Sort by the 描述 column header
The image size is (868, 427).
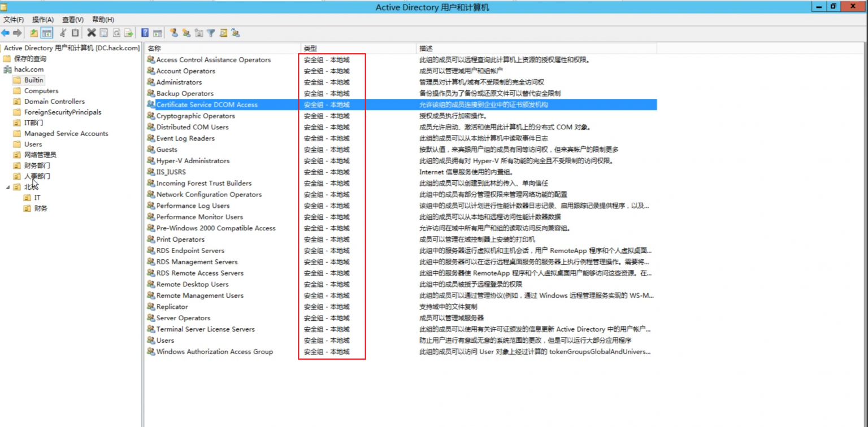[x=536, y=49]
